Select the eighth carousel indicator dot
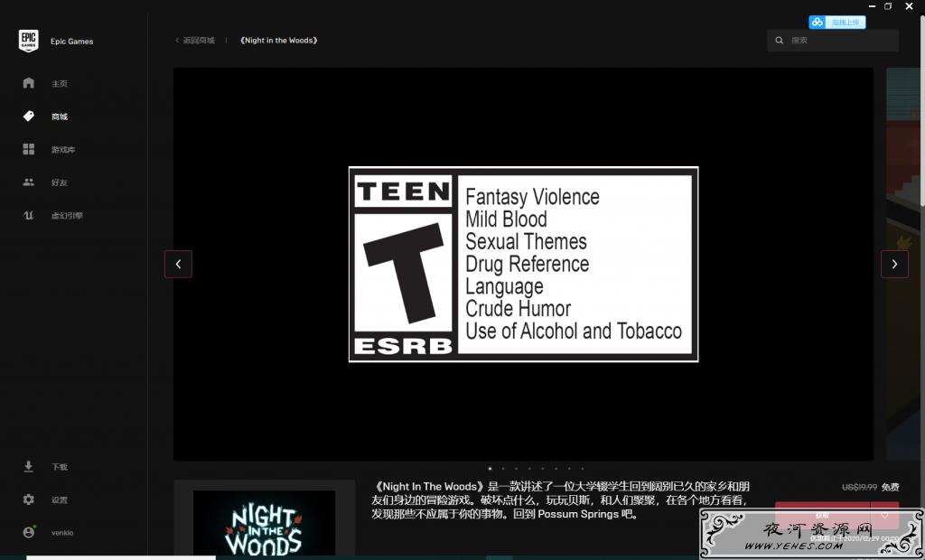This screenshot has width=925, height=560. click(583, 469)
